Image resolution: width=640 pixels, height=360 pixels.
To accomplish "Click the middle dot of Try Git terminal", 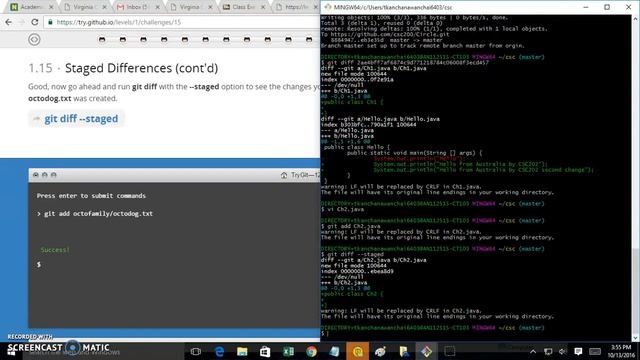I will [44, 175].
